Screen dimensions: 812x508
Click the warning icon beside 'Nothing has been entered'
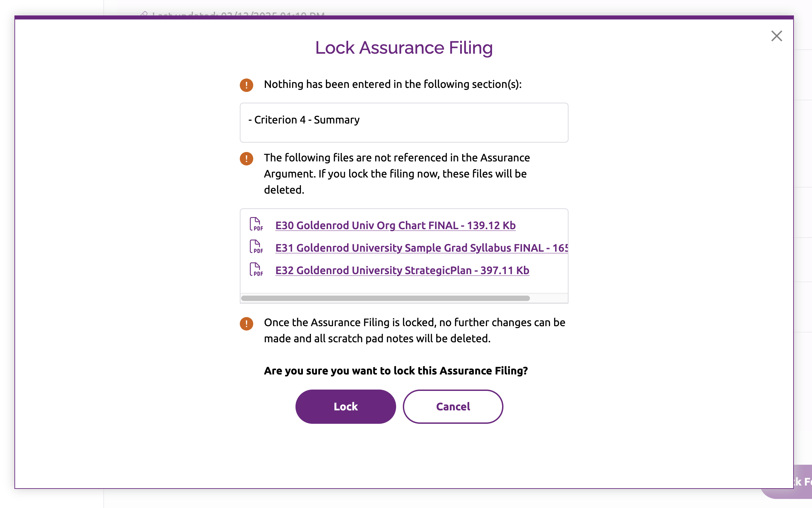point(246,85)
